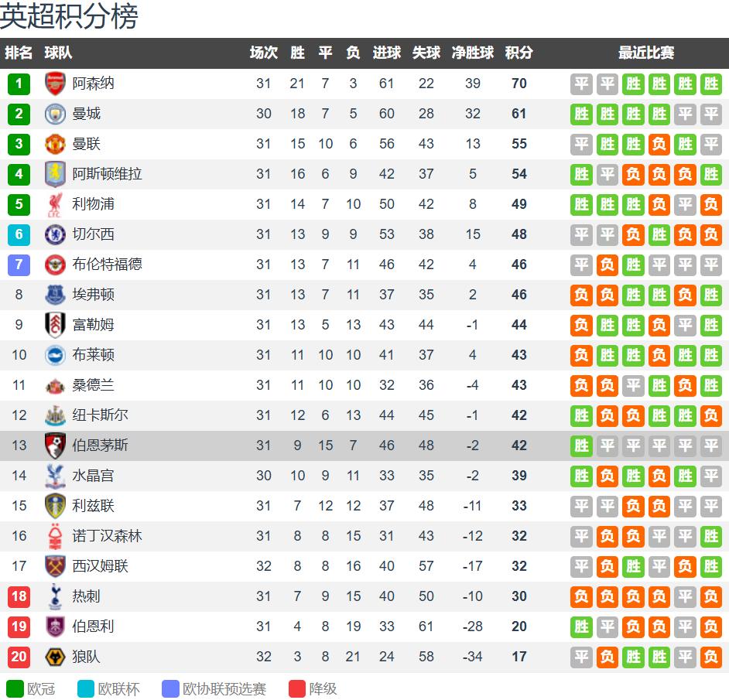Sort table by 净胜球 column header
The width and height of the screenshot is (729, 700).
(473, 53)
